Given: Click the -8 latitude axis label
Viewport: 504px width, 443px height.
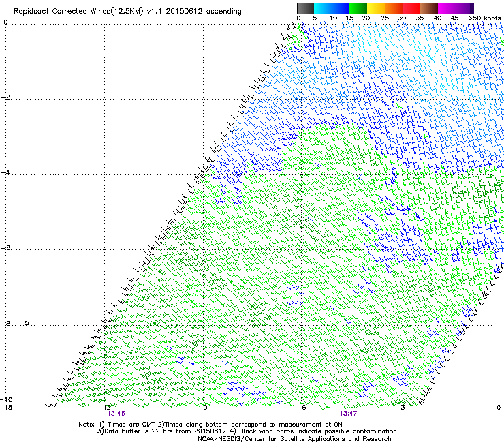Looking at the screenshot, I should (x=5, y=324).
